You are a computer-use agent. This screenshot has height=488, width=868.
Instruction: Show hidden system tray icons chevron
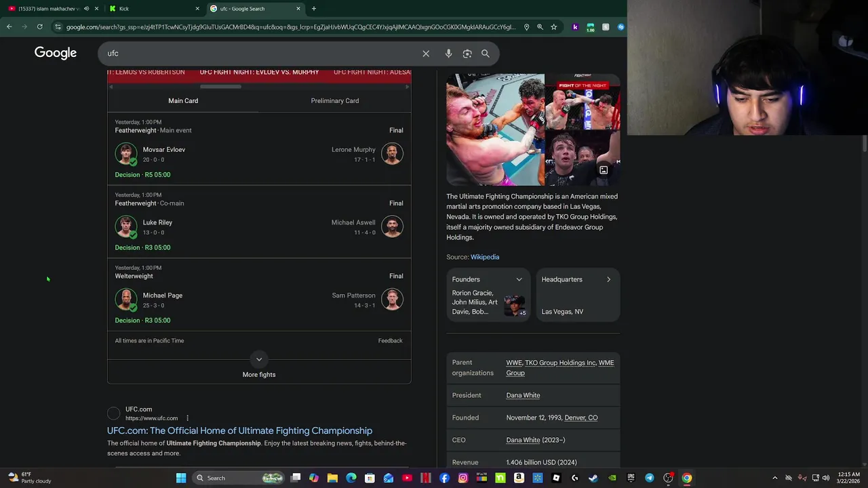(x=775, y=478)
